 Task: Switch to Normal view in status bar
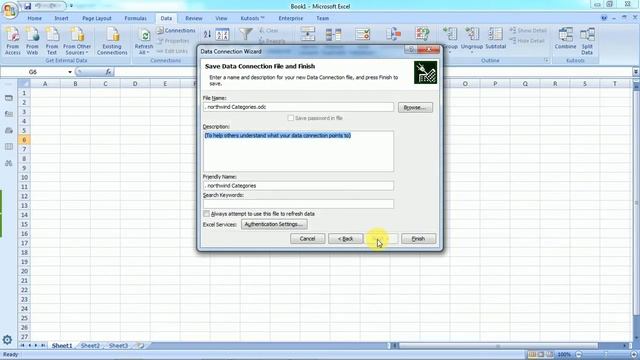point(532,355)
